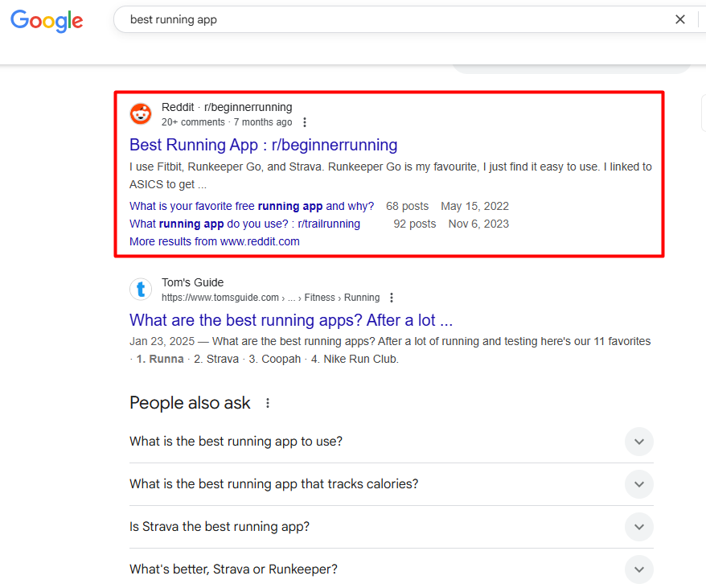Image resolution: width=706 pixels, height=588 pixels.
Task: Click the 'Nov 6, 2023' date
Action: point(478,224)
